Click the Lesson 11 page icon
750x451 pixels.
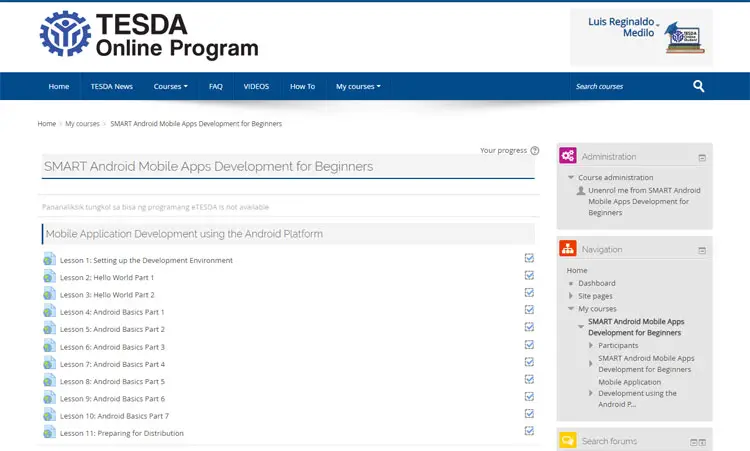tap(49, 432)
